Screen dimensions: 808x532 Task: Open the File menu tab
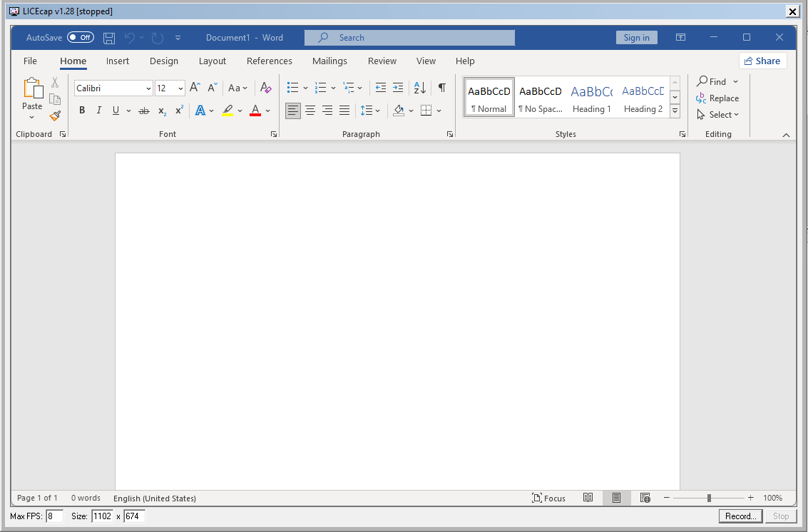tap(31, 61)
